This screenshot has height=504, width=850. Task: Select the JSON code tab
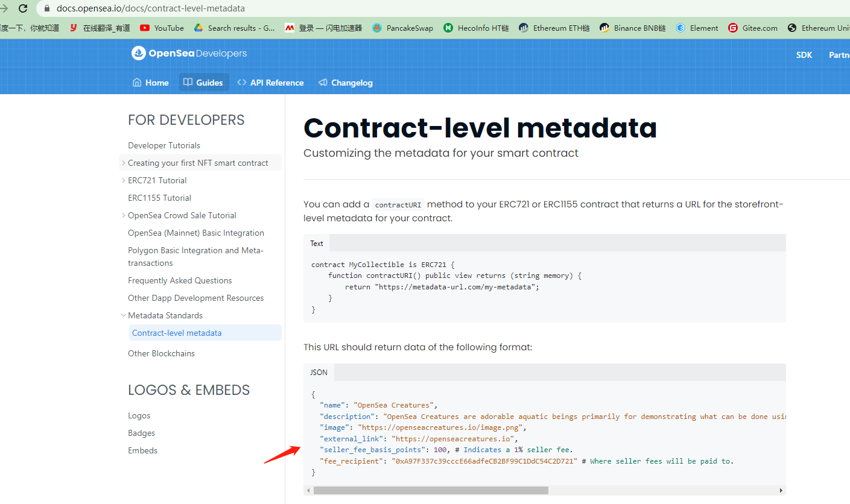(319, 372)
